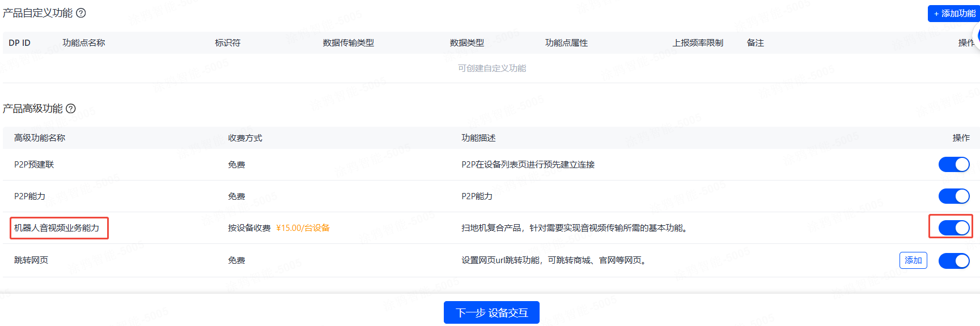Toggle the P2P预建联 switch
The height and width of the screenshot is (326, 980).
coord(954,165)
